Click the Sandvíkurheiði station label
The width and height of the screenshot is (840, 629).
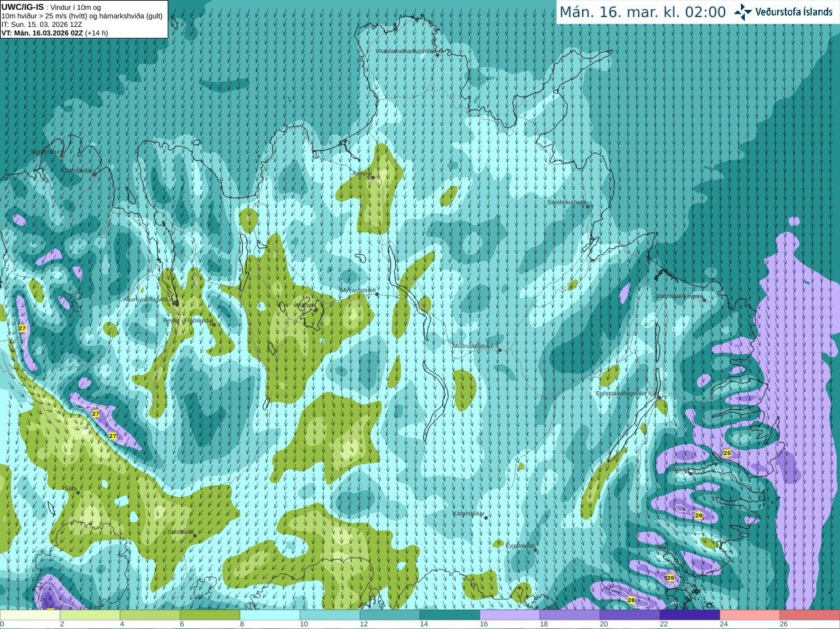point(567,202)
